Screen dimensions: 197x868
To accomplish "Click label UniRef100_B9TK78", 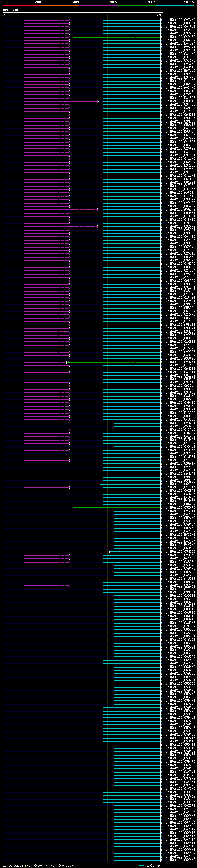I will click(180, 78).
